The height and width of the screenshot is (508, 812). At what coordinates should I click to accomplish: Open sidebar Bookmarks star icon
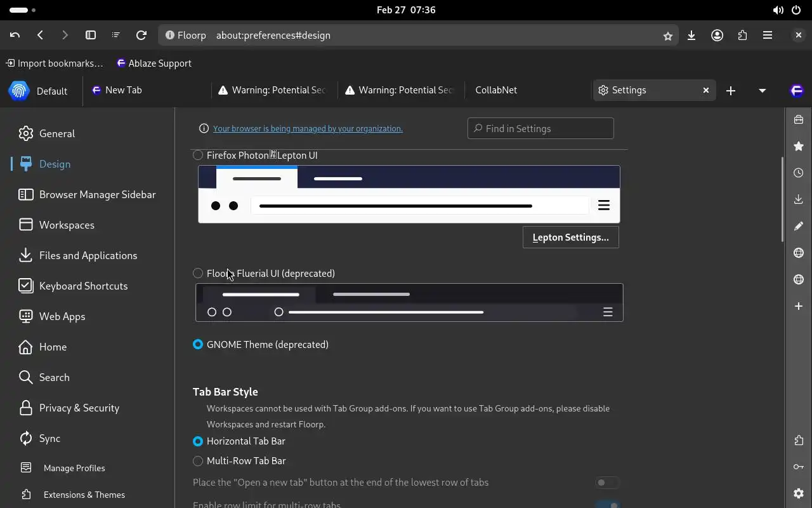(799, 146)
